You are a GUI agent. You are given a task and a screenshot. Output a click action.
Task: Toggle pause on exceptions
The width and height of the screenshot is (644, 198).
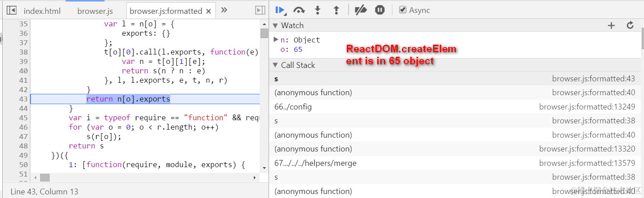tap(380, 10)
